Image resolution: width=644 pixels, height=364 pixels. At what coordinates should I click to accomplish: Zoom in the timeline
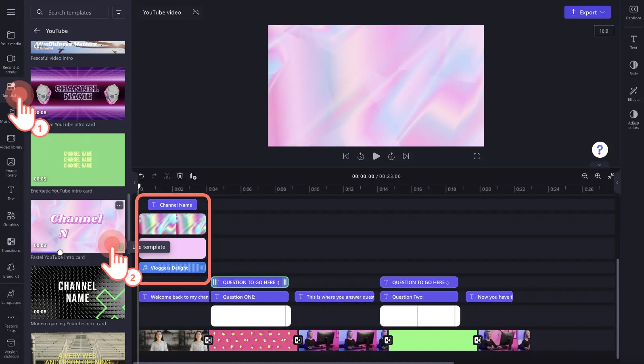point(598,176)
